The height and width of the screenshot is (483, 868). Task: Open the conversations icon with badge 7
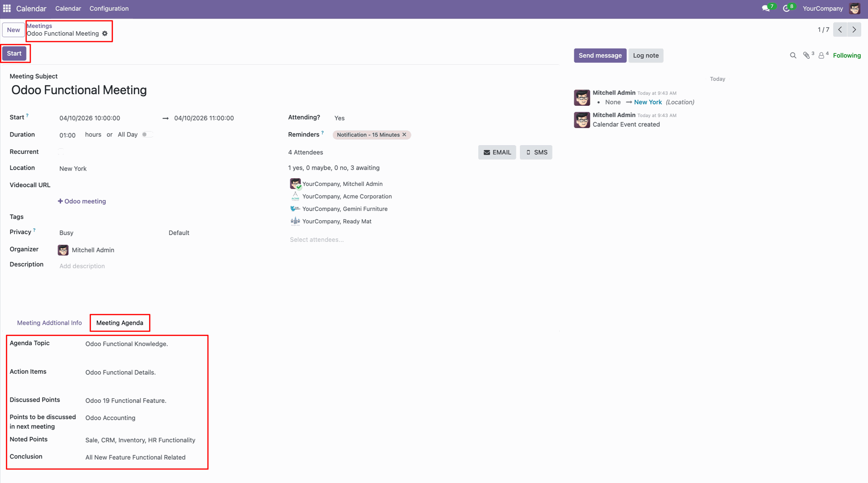(x=765, y=9)
